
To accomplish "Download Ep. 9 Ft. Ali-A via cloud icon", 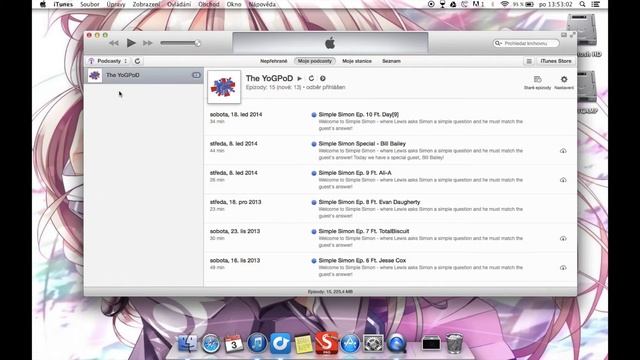I will point(563,180).
